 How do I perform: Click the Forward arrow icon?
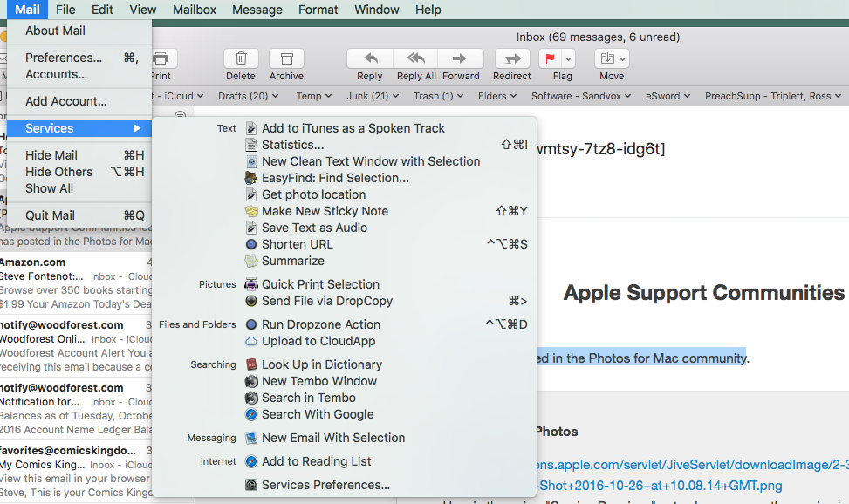460,58
